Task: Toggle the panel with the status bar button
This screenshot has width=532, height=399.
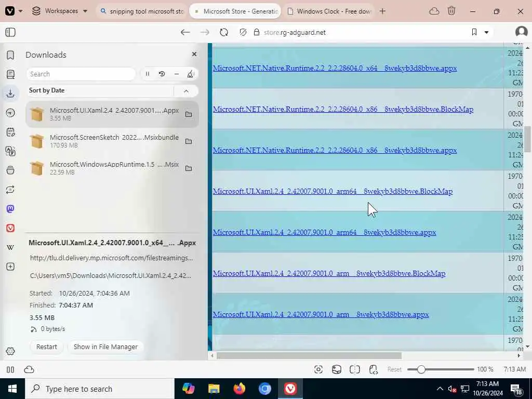Action: click(10, 369)
